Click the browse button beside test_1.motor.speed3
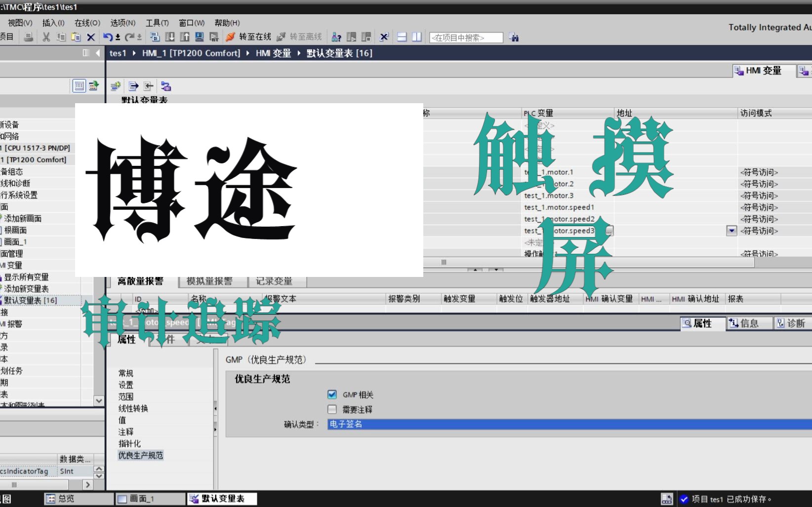Viewport: 812px width, 507px height. click(x=609, y=231)
